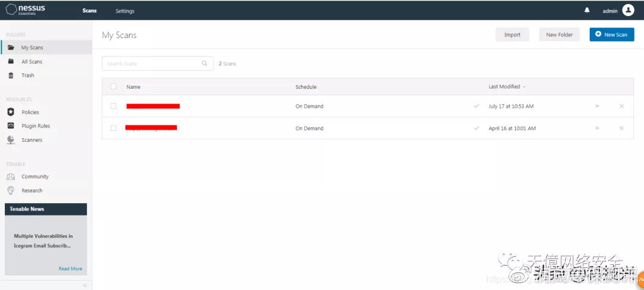Viewport: 644px width, 290px height.
Task: Click the Tenable News panel header
Action: pos(46,209)
